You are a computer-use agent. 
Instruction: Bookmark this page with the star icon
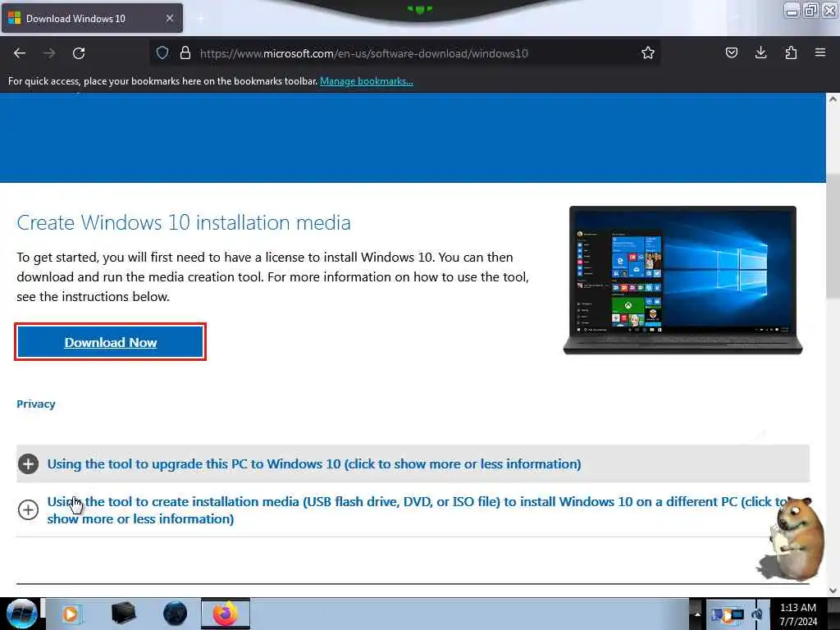[x=648, y=52]
